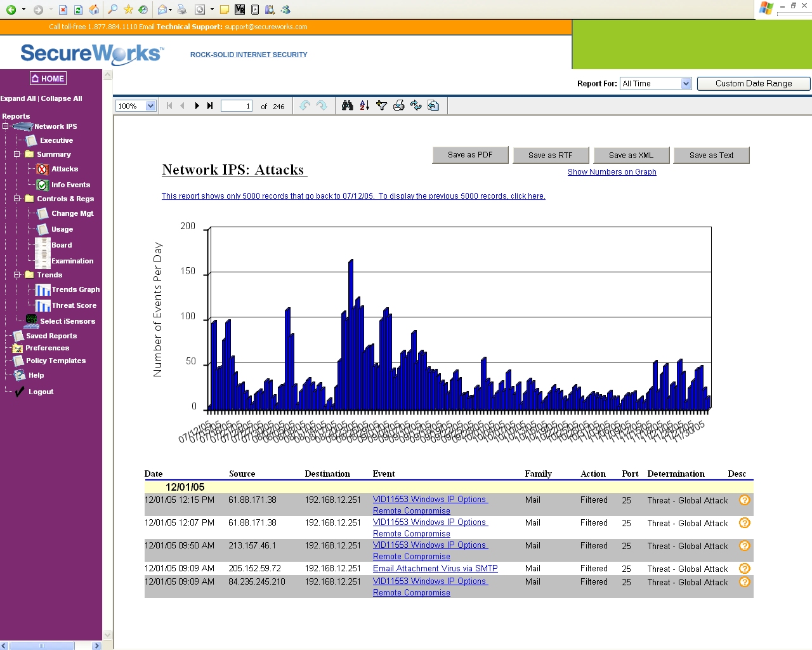The width and height of the screenshot is (812, 650).
Task: Jump to the last report page
Action: [x=210, y=106]
